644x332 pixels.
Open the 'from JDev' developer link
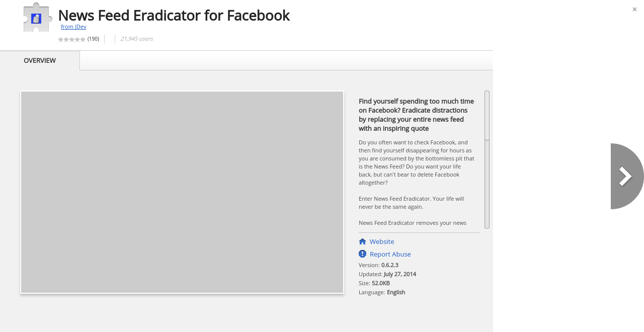click(x=73, y=27)
